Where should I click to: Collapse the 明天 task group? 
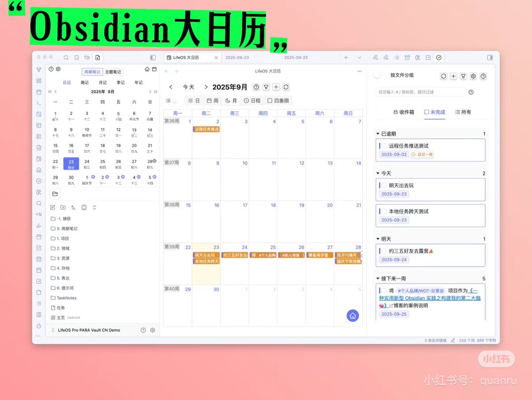pos(378,239)
